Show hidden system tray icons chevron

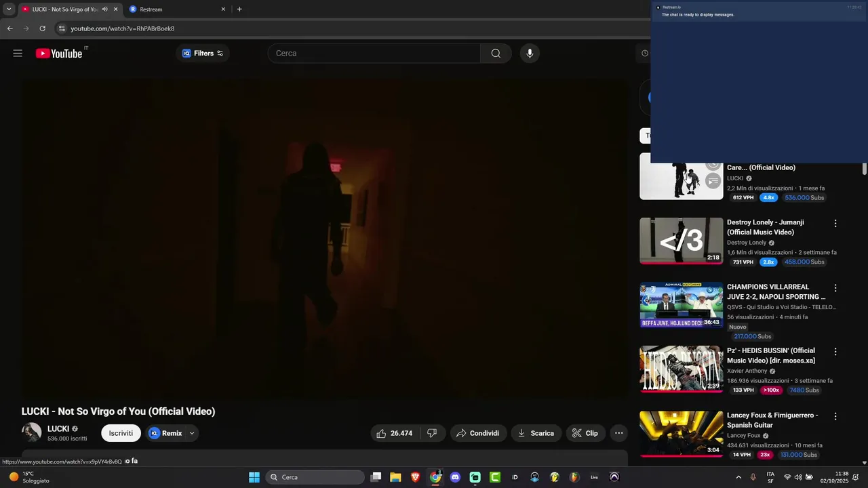coord(738,477)
